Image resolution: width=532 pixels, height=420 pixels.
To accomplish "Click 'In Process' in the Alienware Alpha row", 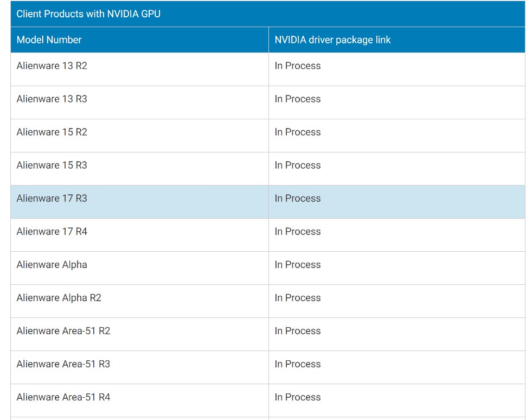I will (x=298, y=264).
